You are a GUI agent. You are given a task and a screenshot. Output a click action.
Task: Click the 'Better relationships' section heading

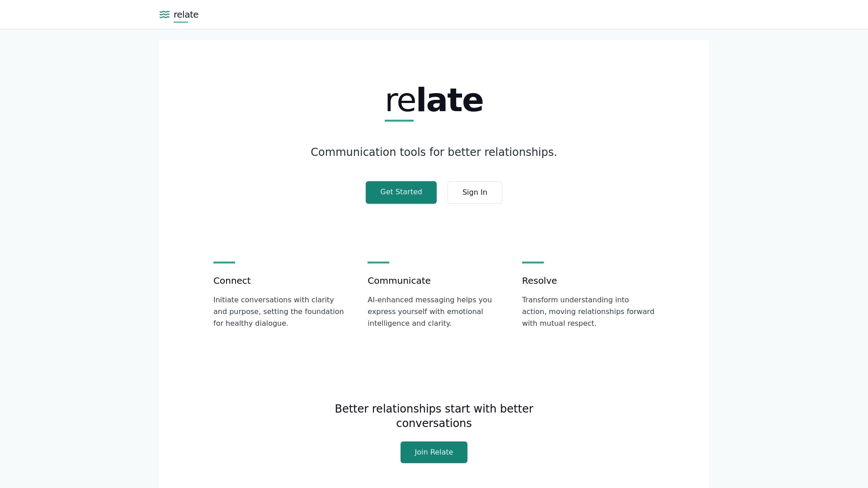click(434, 416)
